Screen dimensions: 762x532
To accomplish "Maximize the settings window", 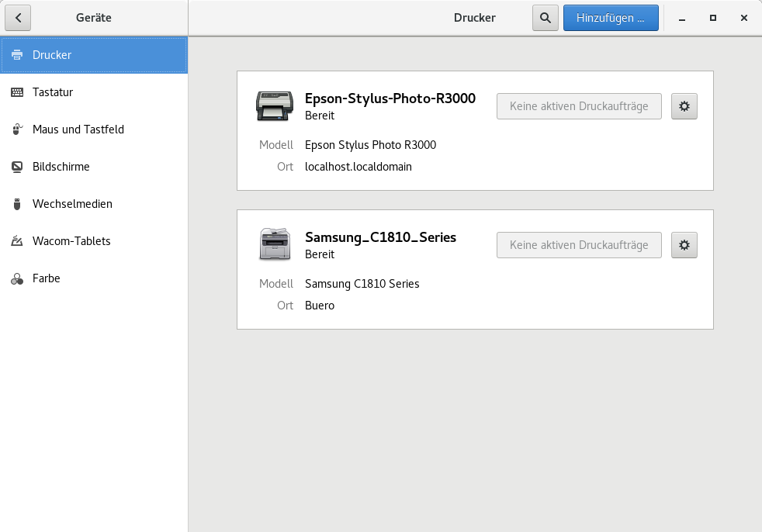I will pos(712,18).
